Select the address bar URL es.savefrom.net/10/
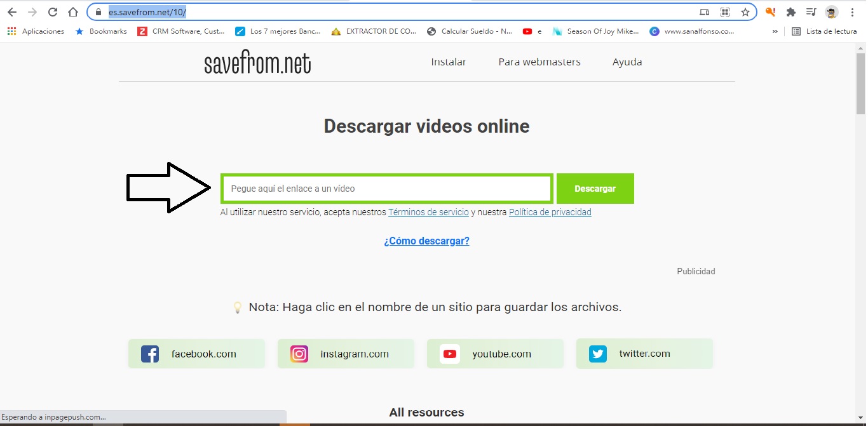The height and width of the screenshot is (426, 868). tap(147, 12)
